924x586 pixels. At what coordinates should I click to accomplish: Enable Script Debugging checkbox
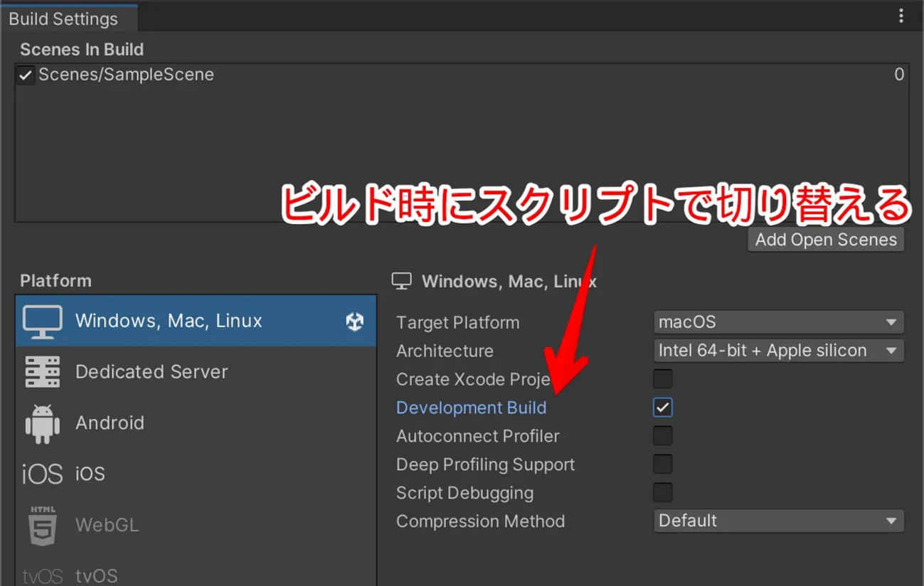click(662, 493)
